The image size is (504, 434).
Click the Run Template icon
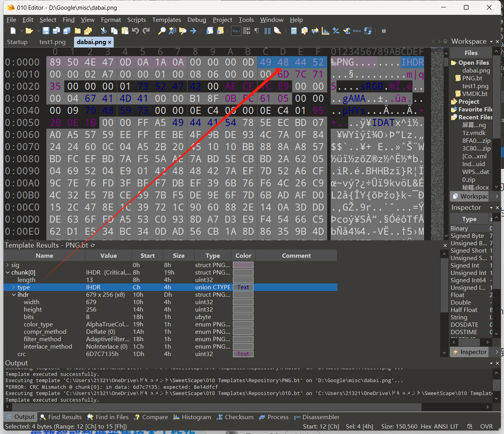click(220, 31)
